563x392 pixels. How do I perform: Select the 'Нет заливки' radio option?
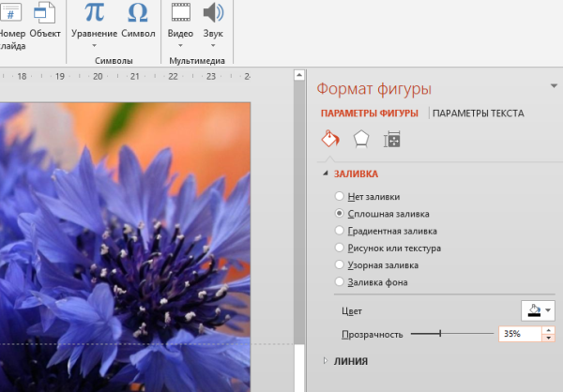340,197
